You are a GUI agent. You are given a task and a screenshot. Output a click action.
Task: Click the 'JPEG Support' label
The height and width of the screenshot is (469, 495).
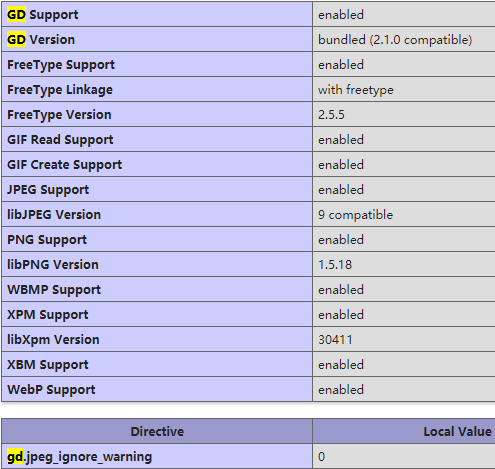pos(48,190)
